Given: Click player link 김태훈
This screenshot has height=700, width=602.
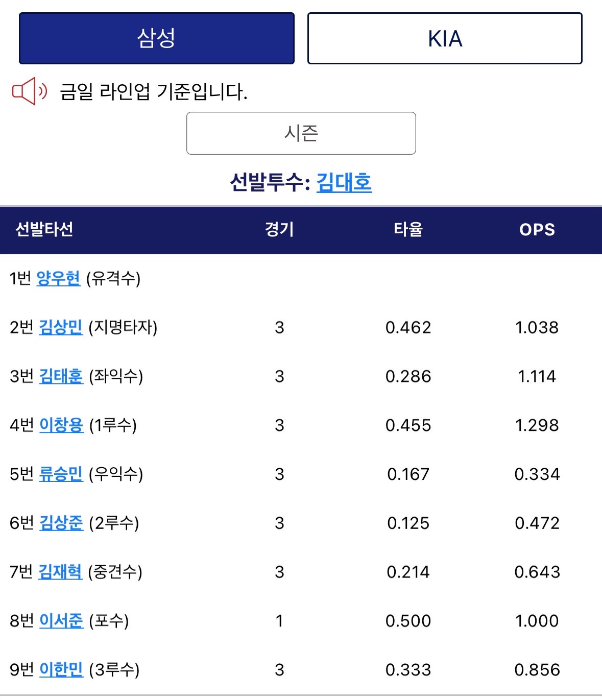Looking at the screenshot, I should [x=61, y=376].
